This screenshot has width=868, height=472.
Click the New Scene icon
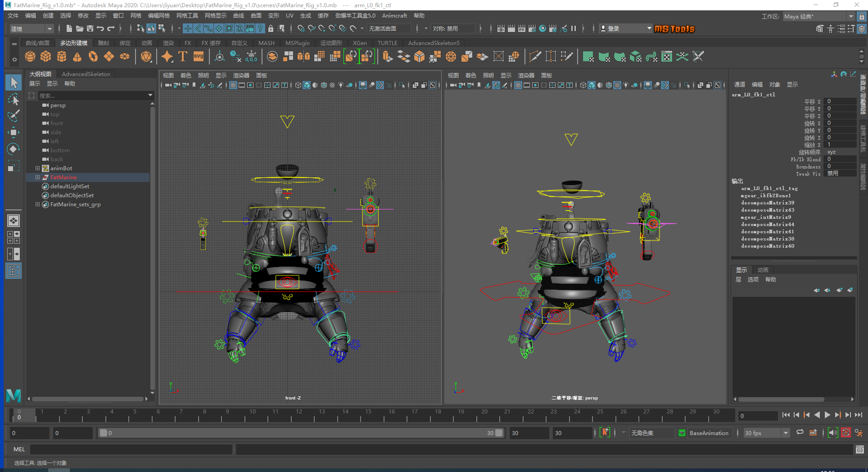coord(69,29)
